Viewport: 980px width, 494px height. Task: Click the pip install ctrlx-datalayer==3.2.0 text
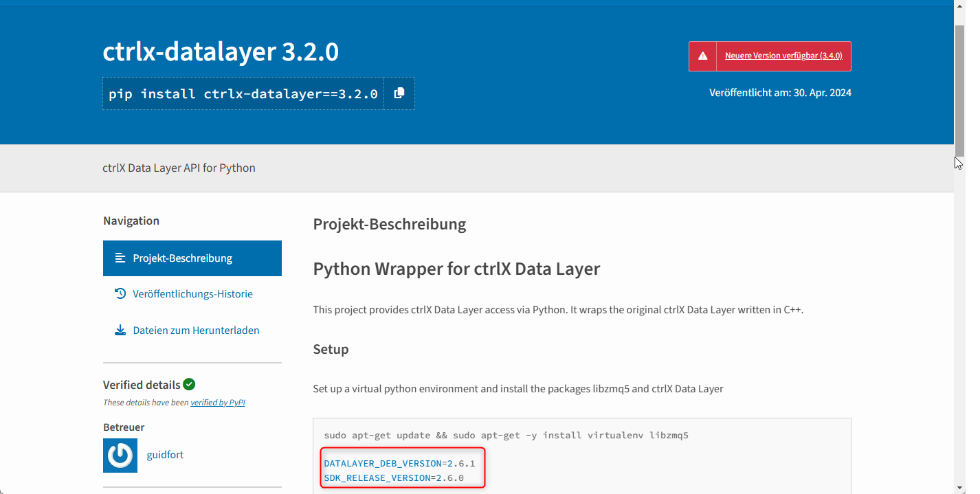click(243, 94)
